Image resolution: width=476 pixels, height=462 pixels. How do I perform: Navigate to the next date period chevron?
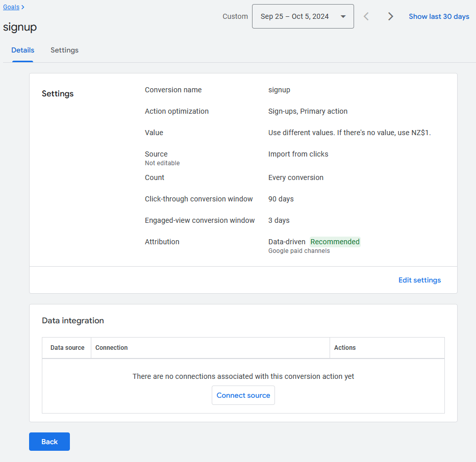point(390,16)
